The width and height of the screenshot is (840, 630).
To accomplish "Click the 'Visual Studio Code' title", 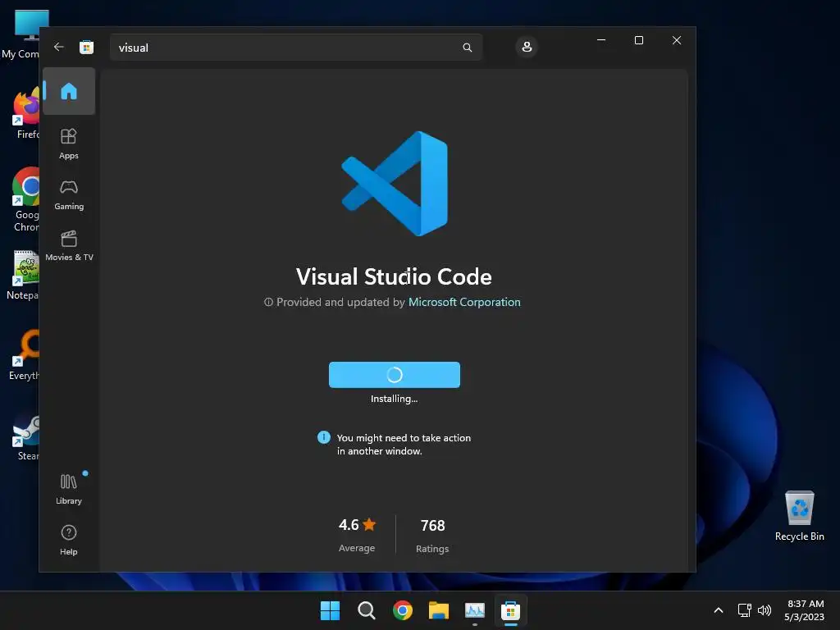I will tap(394, 276).
